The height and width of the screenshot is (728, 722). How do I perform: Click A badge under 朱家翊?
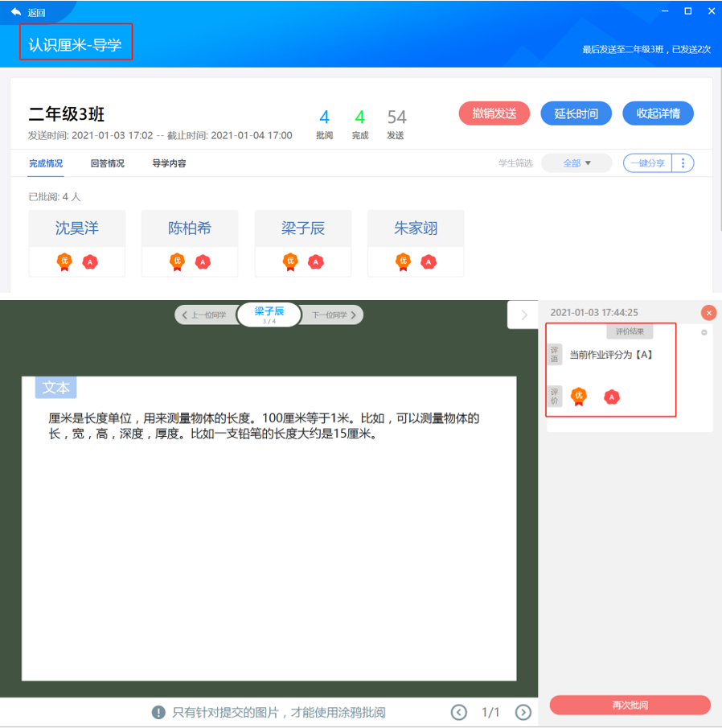[429, 262]
